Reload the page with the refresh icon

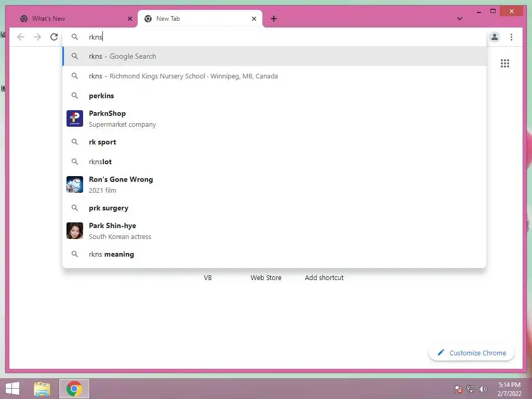[x=54, y=37]
